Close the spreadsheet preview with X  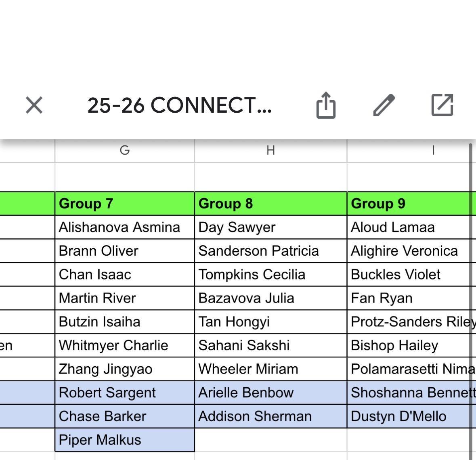coord(34,105)
